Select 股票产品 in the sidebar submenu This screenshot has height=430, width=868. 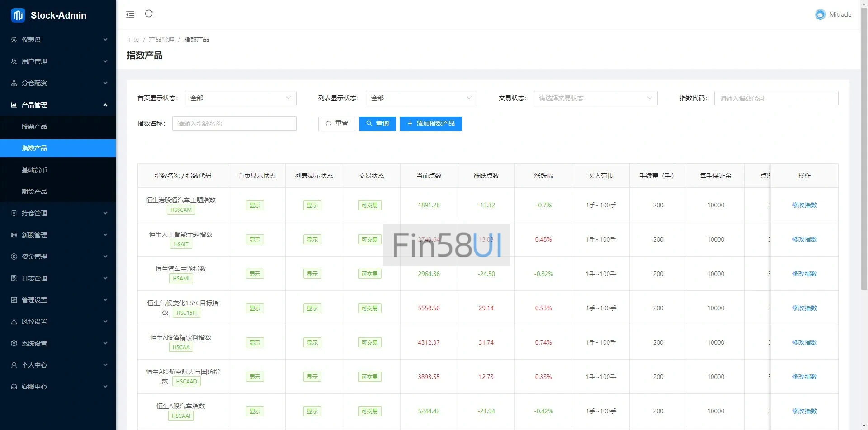34,126
